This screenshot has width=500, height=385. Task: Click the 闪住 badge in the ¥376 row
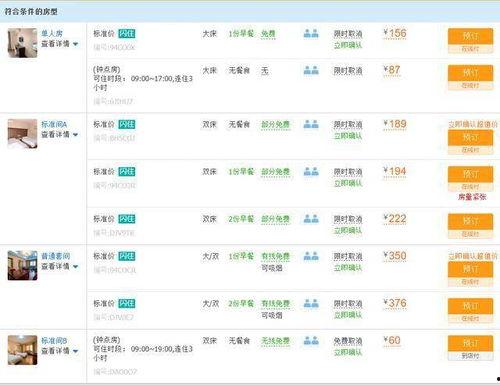pyautogui.click(x=127, y=303)
